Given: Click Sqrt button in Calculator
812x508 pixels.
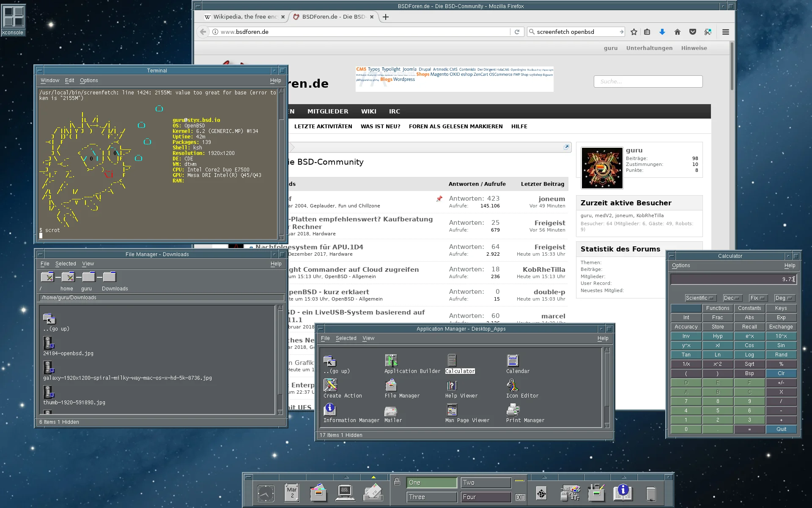Looking at the screenshot, I should pos(749,364).
